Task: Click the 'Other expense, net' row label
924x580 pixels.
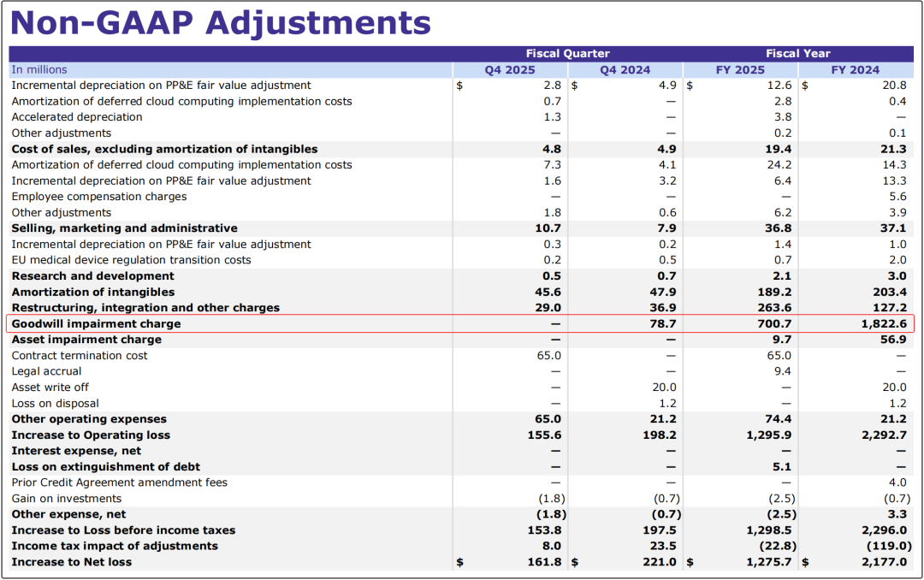Action: [69, 514]
